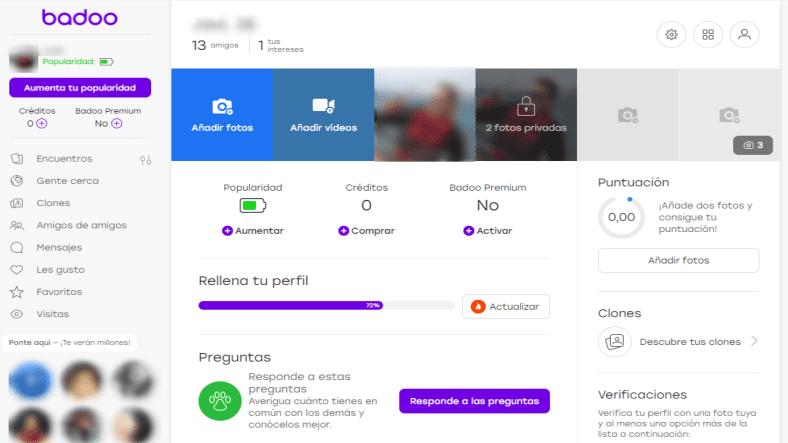Viewport: 788px width, 443px height.
Task: Click the Rellena tu perfil heading
Action: [253, 280]
